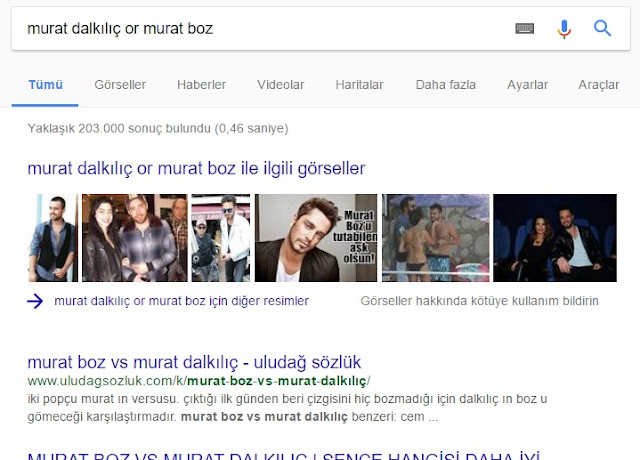
Task: Open the uludağ sözlük result title
Action: pos(194,362)
